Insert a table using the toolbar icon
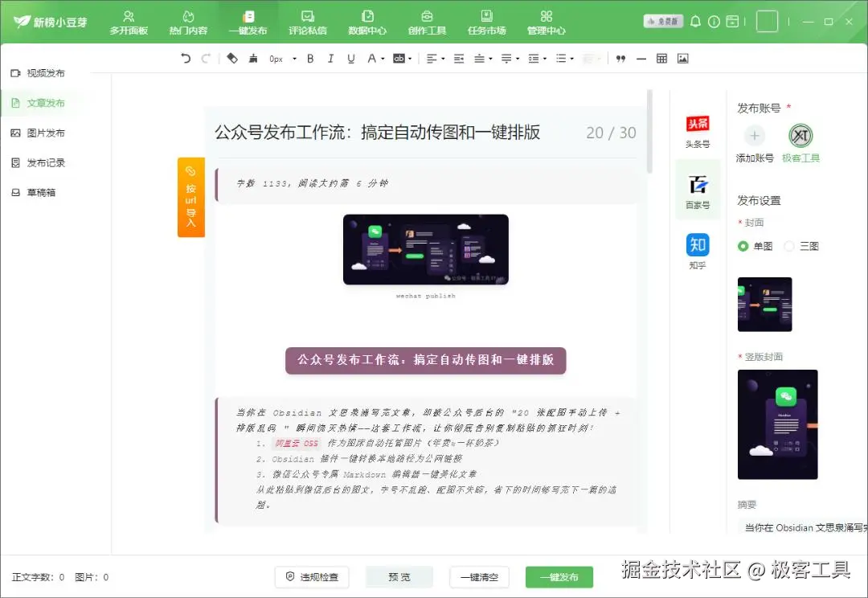Screen dimensions: 868x598 [x=661, y=58]
